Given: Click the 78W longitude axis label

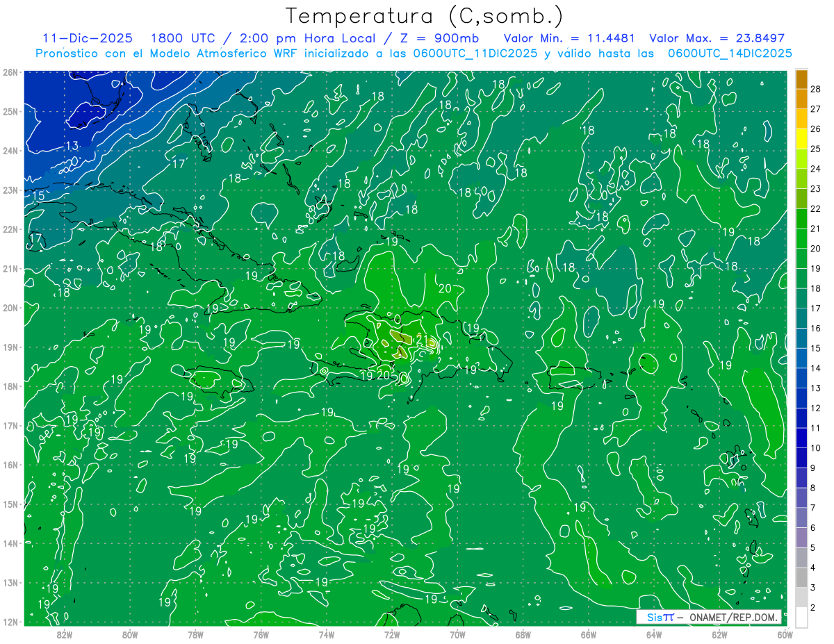Looking at the screenshot, I should (x=195, y=634).
